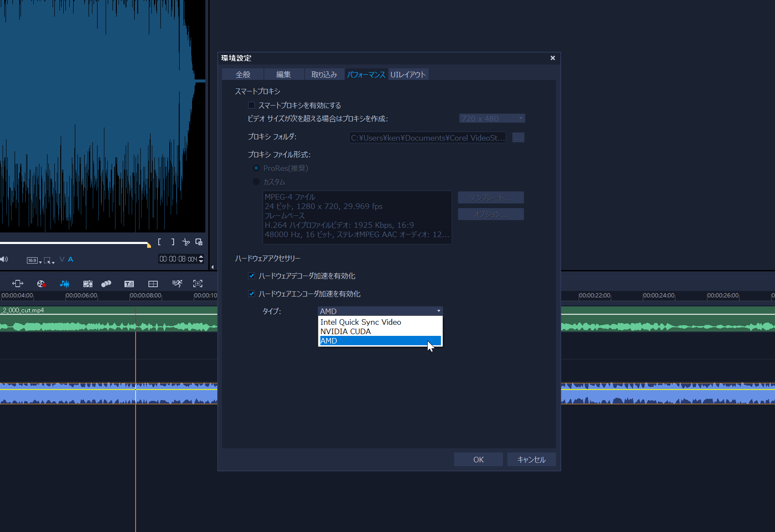
Task: Open the auto music icon
Action: click(x=88, y=284)
